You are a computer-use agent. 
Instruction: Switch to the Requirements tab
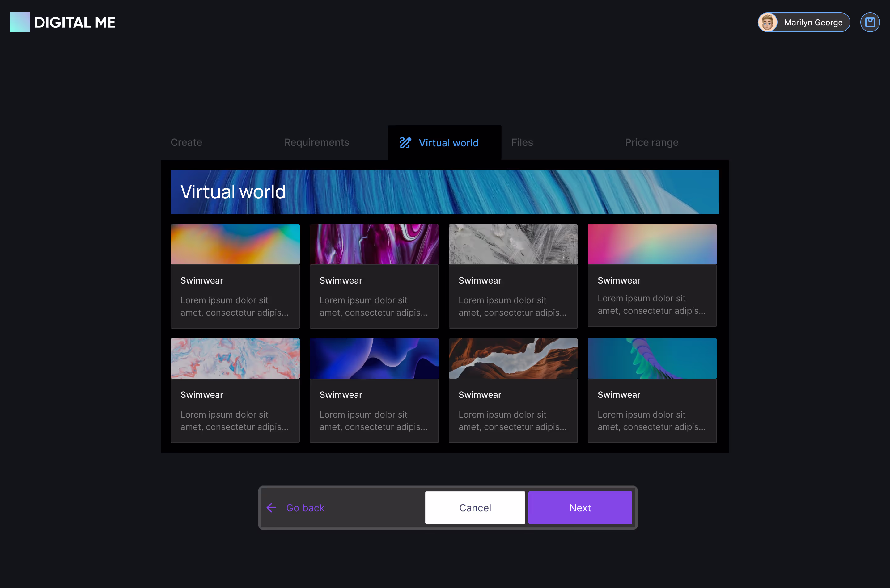[x=316, y=142]
